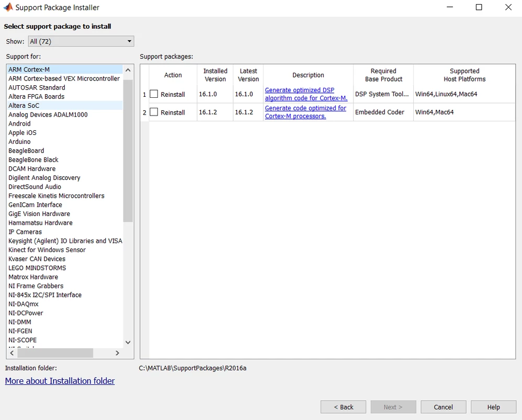Select Kvaser CAN Devices
This screenshot has height=420, width=522.
point(65,258)
